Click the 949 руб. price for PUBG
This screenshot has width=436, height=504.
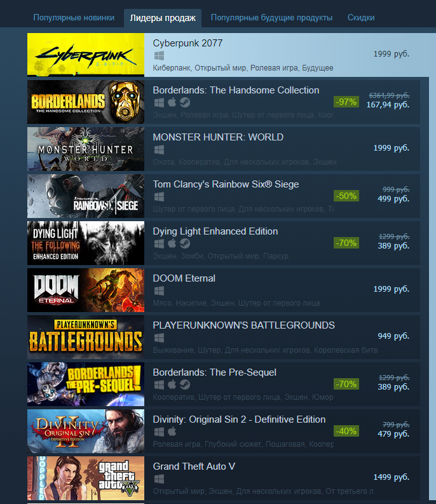tap(393, 336)
